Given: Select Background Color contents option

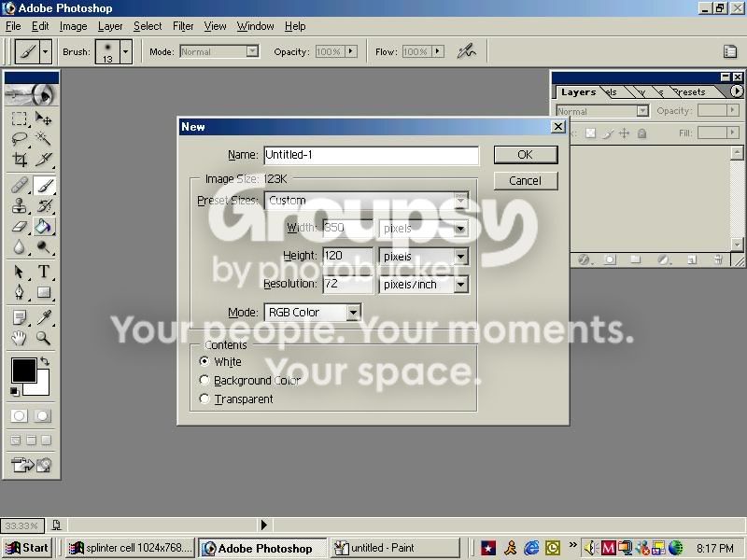Looking at the screenshot, I should (x=204, y=380).
